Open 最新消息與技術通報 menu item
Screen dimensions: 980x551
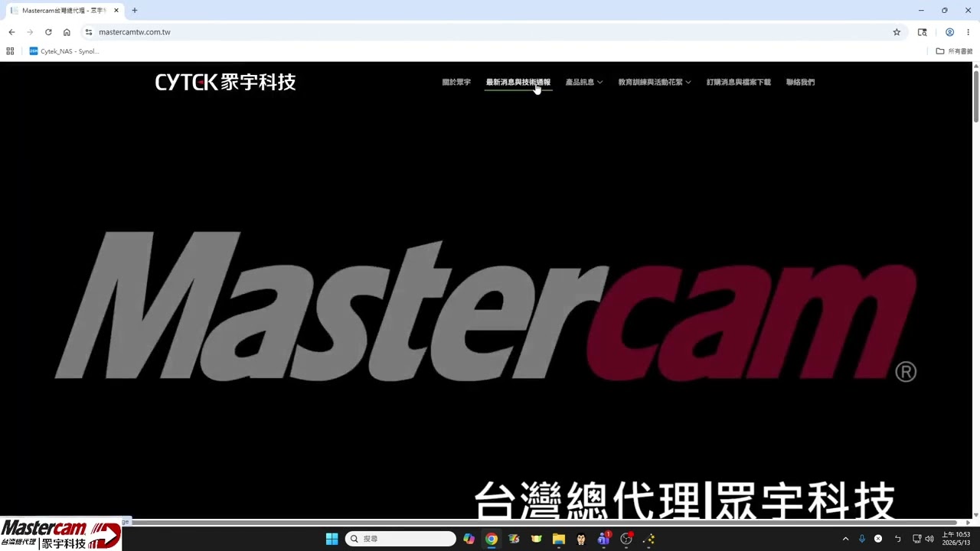tap(518, 82)
